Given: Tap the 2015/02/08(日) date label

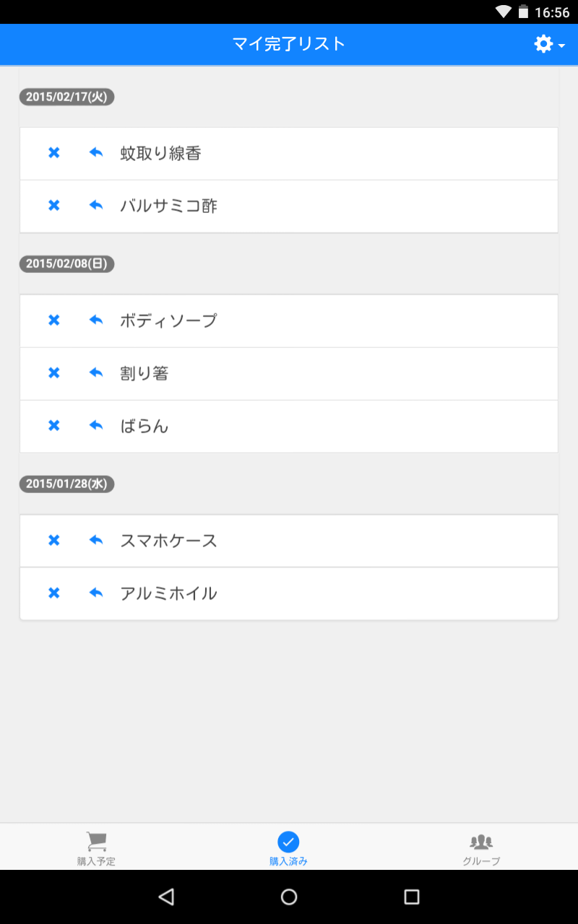Looking at the screenshot, I should (66, 264).
